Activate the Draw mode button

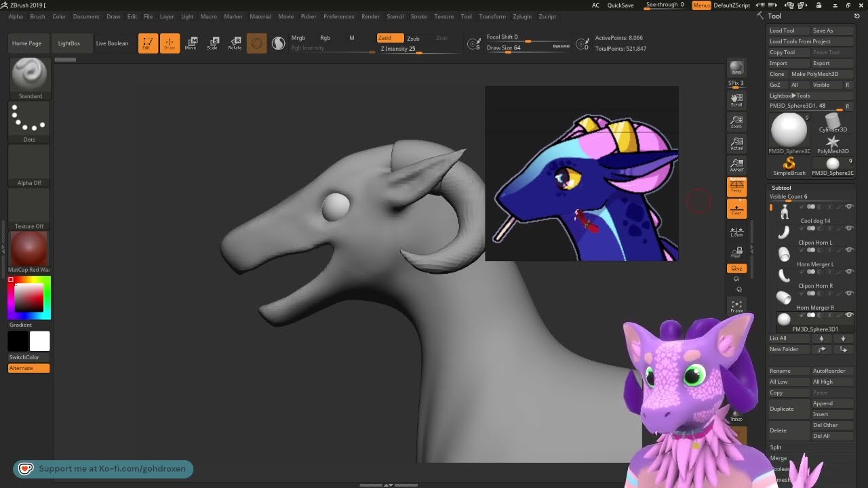(170, 43)
